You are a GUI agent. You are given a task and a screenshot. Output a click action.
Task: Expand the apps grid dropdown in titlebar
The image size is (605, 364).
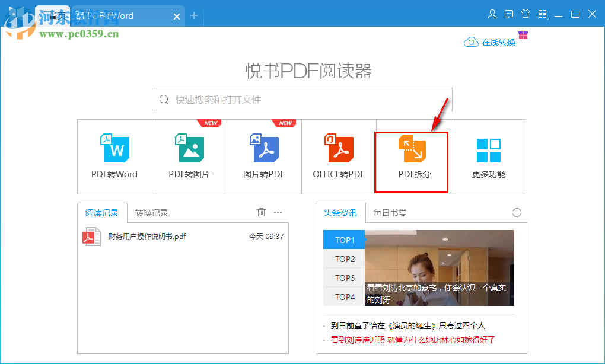click(542, 14)
